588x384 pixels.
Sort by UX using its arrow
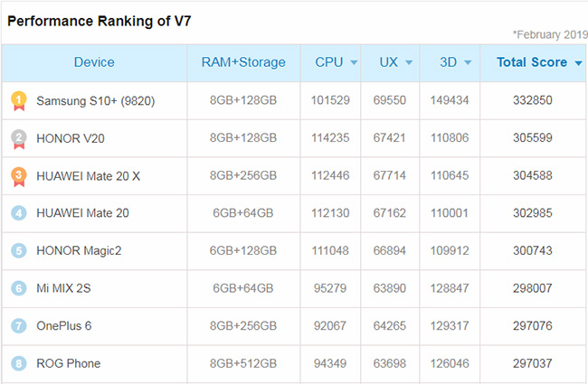(x=409, y=62)
